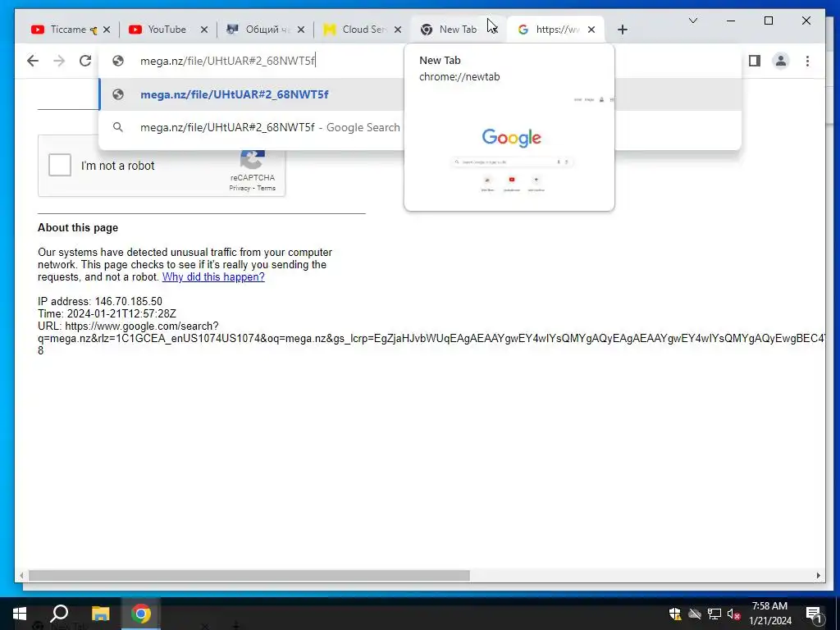This screenshot has width=840, height=630.
Task: Open the clock showing 7:58 AM
Action: (x=769, y=614)
